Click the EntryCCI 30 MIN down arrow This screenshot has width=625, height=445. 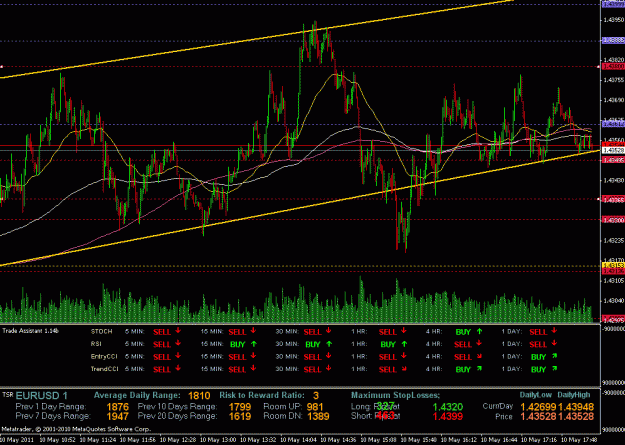coord(328,356)
